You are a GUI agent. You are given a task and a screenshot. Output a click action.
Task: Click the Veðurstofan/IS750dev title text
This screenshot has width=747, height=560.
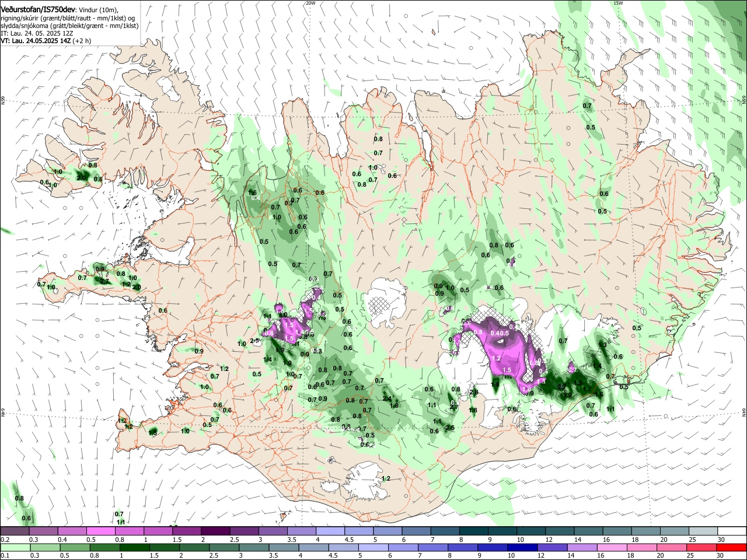[x=37, y=9]
